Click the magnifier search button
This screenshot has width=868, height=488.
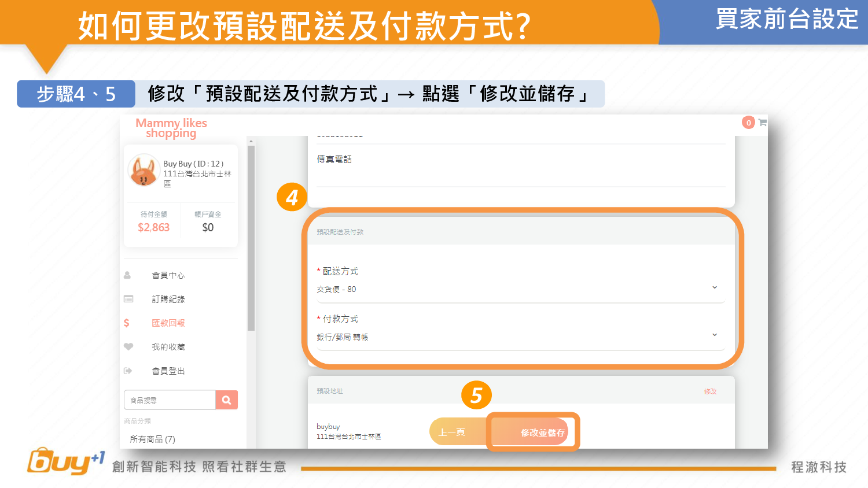tap(227, 400)
